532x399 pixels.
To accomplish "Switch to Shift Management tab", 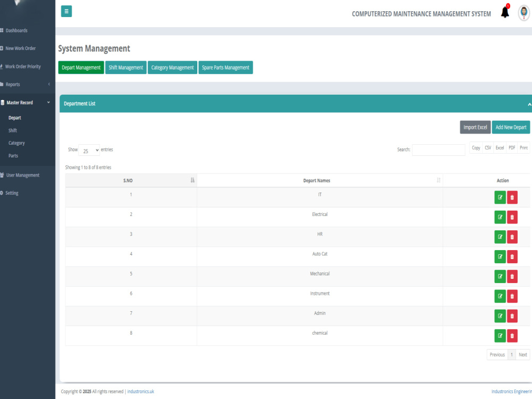I will point(126,68).
